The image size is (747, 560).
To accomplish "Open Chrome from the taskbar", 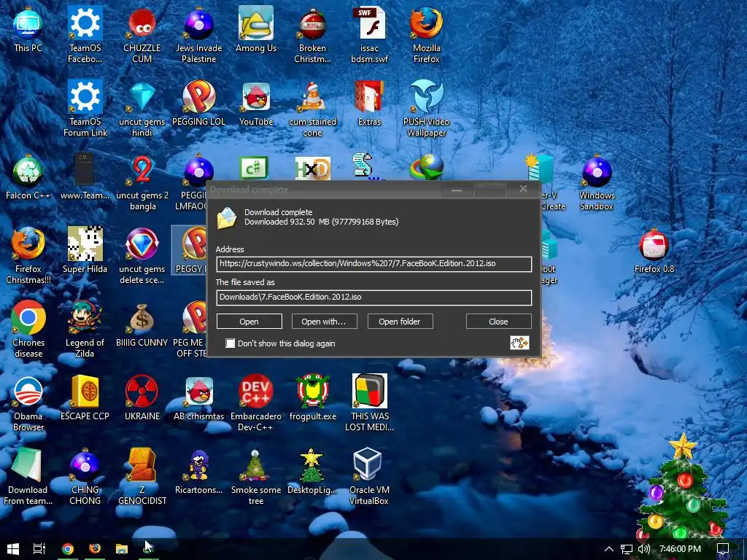I will (68, 548).
